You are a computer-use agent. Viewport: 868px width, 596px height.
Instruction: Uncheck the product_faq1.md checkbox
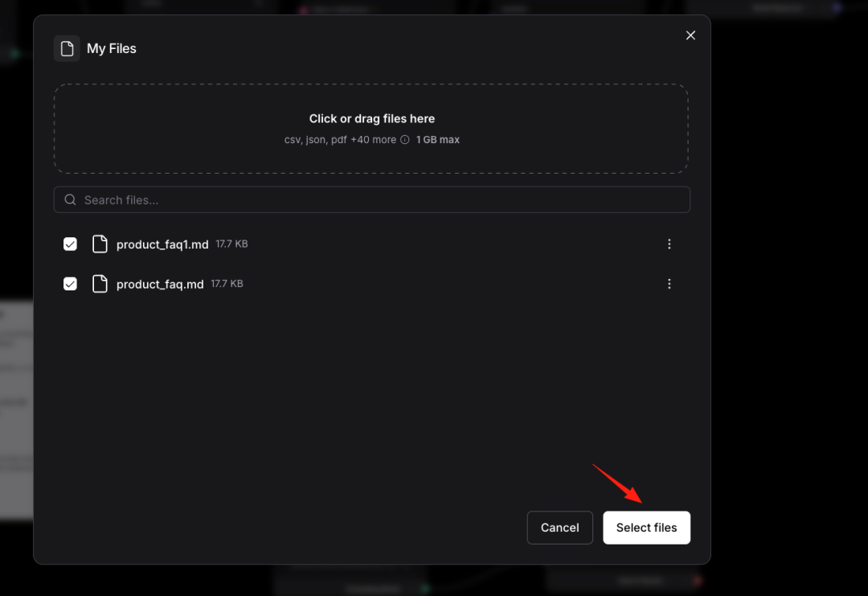70,245
